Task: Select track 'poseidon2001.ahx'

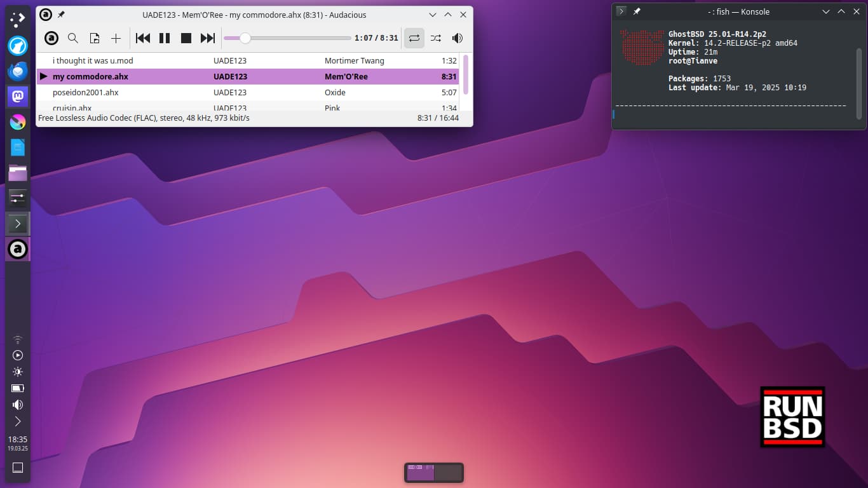Action: [248, 92]
